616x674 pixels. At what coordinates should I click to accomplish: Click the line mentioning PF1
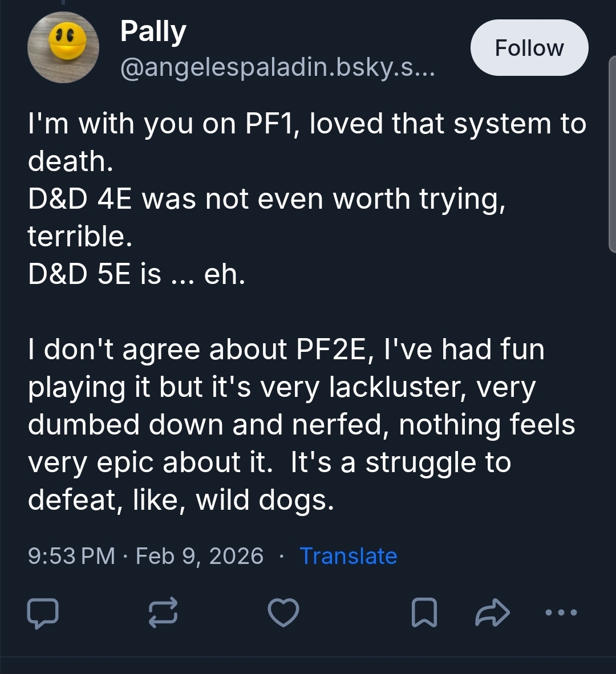pyautogui.click(x=307, y=124)
